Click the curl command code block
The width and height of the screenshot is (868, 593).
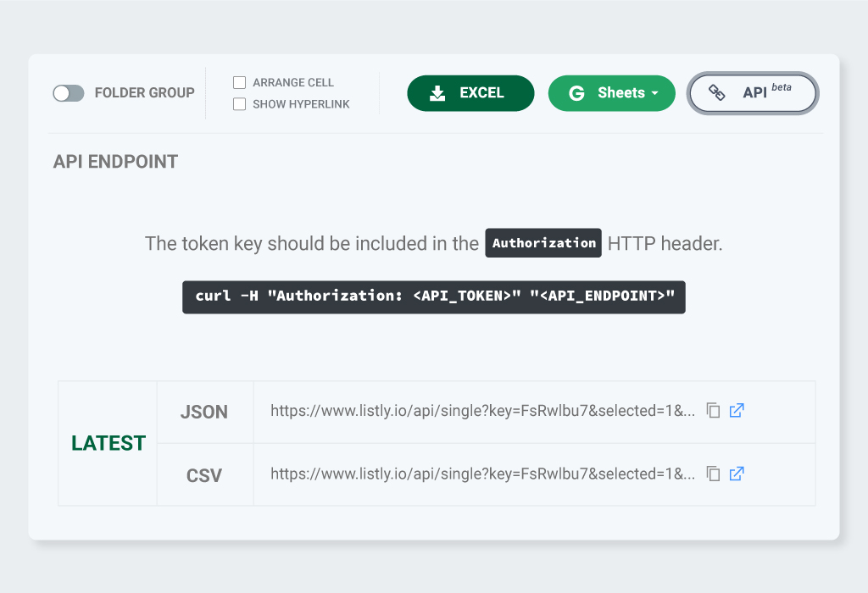tap(434, 296)
